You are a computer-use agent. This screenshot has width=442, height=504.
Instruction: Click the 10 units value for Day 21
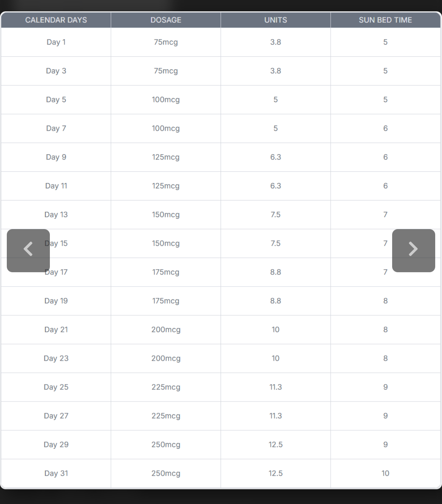click(275, 329)
